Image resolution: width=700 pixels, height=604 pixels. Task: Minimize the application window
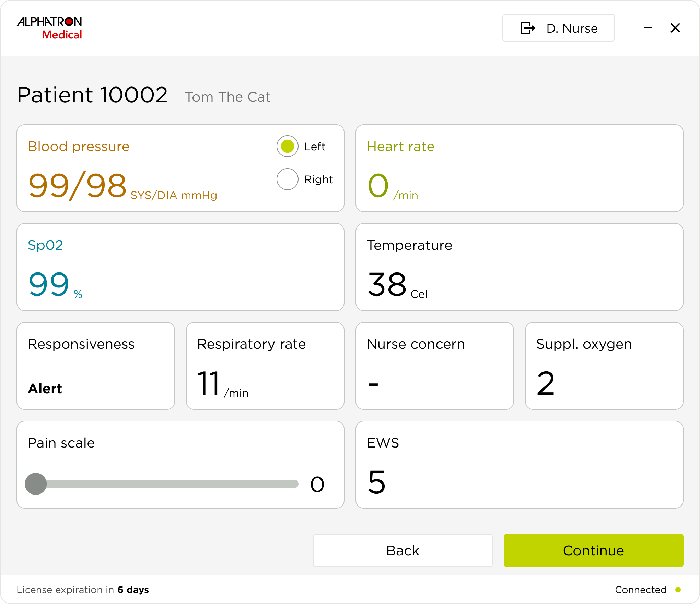point(647,28)
